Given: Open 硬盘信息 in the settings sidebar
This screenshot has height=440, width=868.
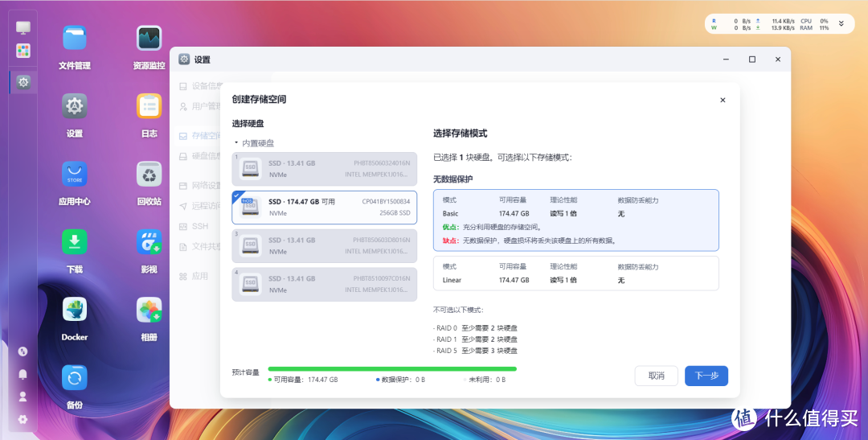Looking at the screenshot, I should point(200,156).
